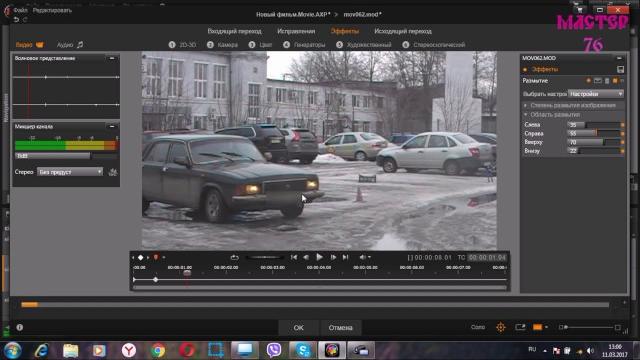Screen dimensions: 640x360
Task: Collapse the MOV062.MOD panel
Action: tap(619, 58)
